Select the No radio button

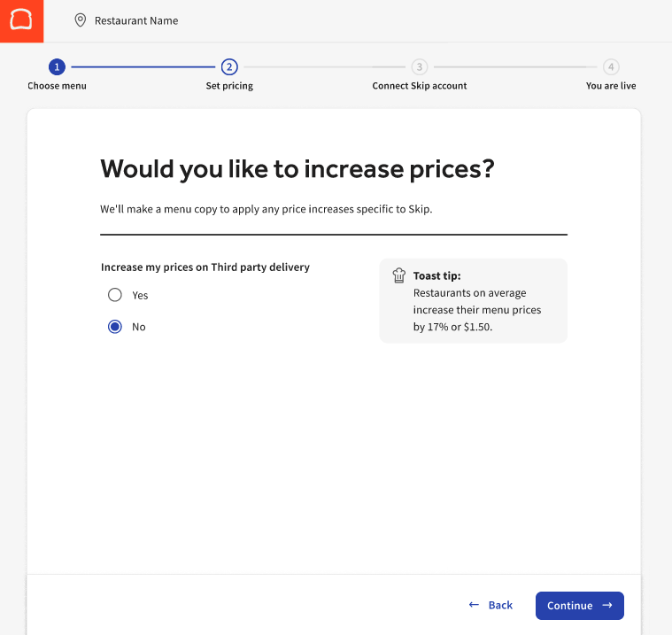point(114,327)
